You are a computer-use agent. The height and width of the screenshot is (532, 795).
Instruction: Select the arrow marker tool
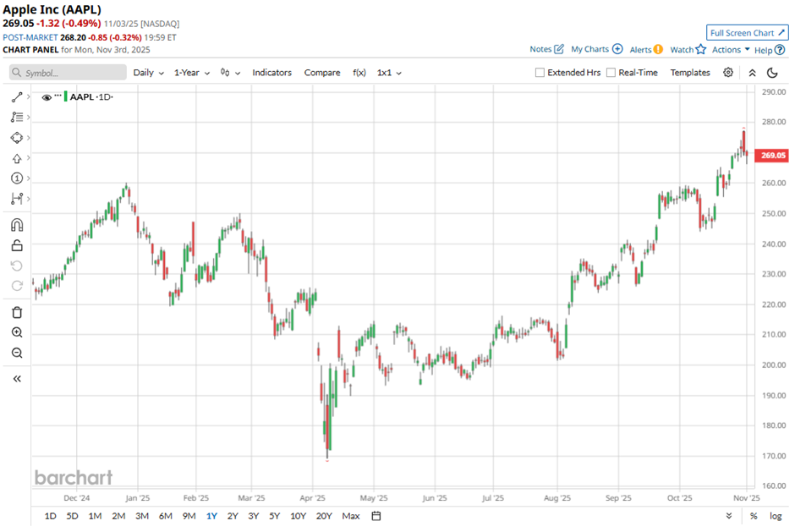pos(17,159)
